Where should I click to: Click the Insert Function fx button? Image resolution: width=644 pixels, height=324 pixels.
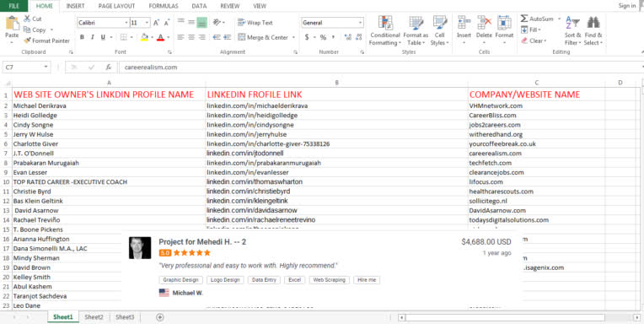point(108,67)
